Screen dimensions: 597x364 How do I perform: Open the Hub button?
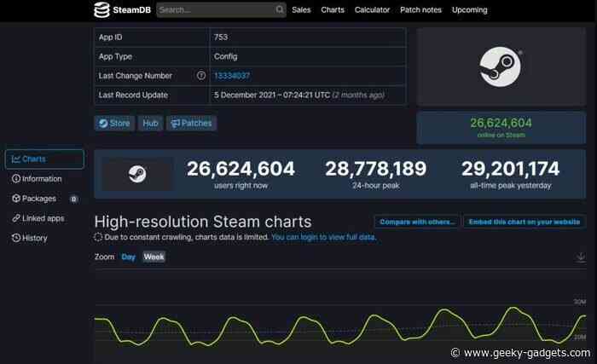(150, 124)
